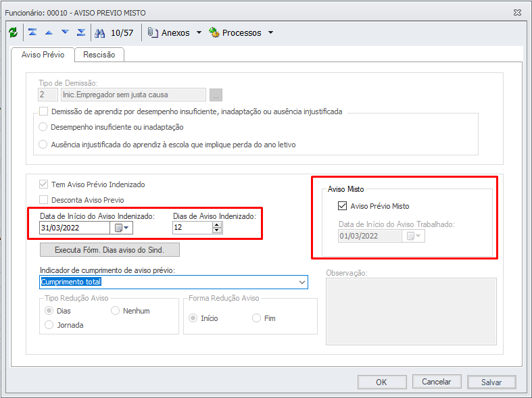Close the Funcionário dialog window
532x398 pixels.
click(517, 13)
